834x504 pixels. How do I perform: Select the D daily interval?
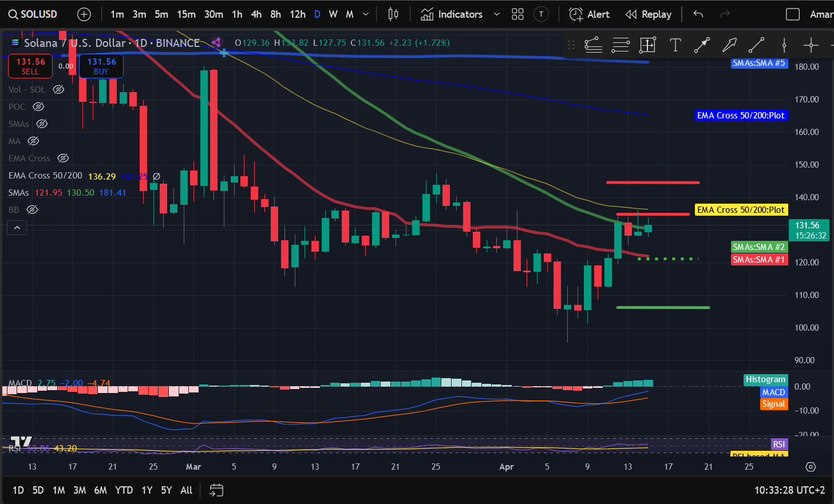pyautogui.click(x=317, y=14)
